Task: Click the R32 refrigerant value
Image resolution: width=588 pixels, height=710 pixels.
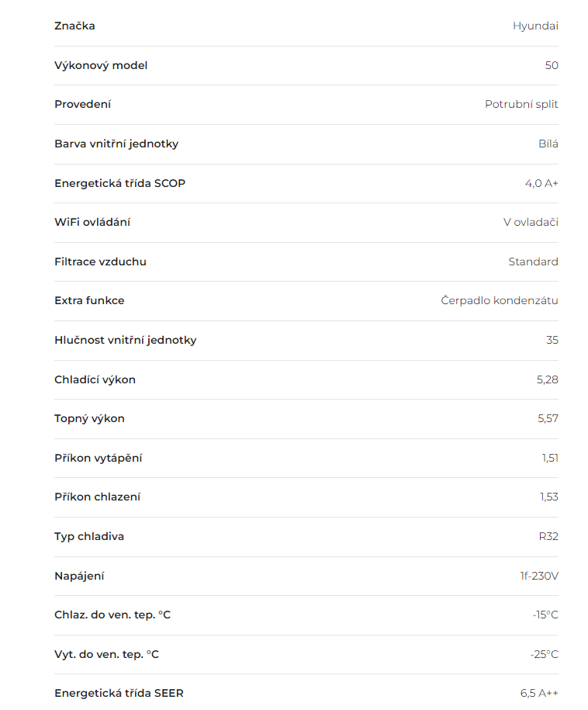Action: point(548,537)
